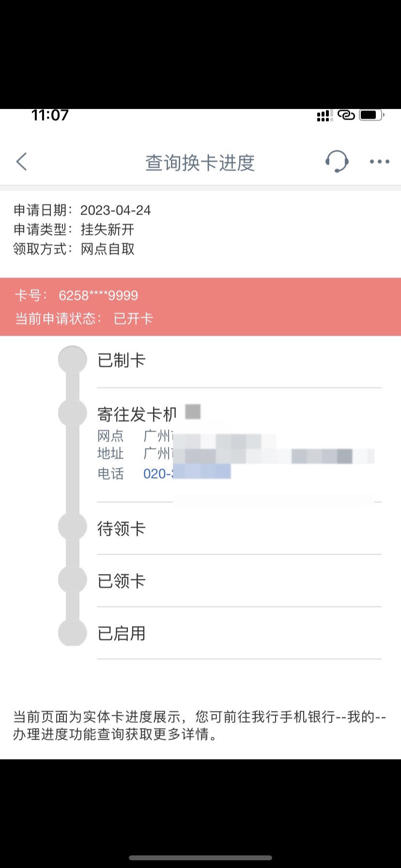The height and width of the screenshot is (868, 401).
Task: Open the three-dots more menu
Action: pyautogui.click(x=379, y=162)
